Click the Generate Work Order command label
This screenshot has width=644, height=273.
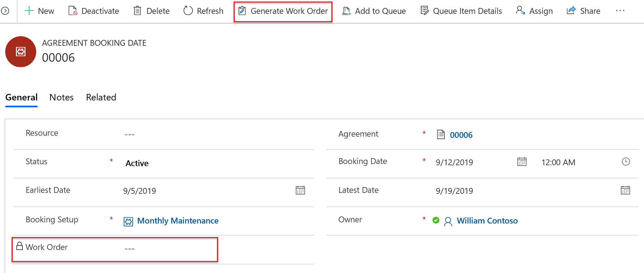coord(289,11)
